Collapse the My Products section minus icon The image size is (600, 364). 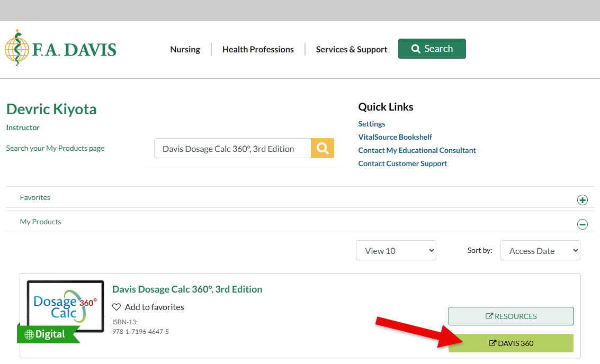[x=582, y=224]
